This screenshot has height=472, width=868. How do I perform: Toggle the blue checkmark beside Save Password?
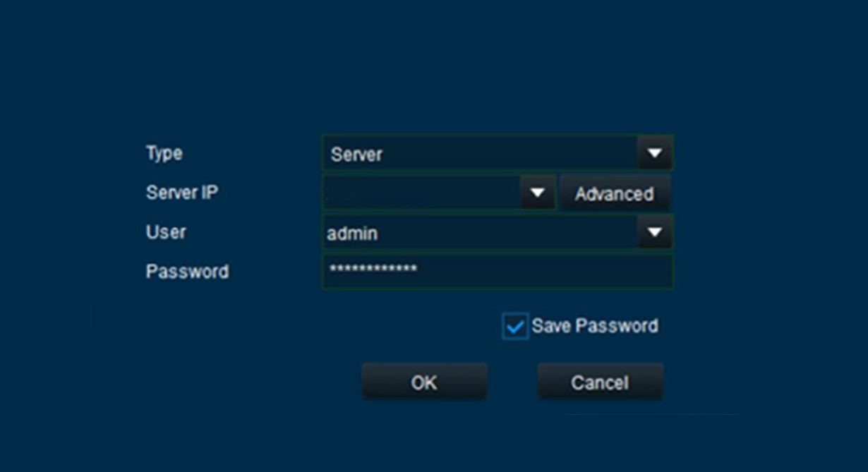pyautogui.click(x=515, y=327)
